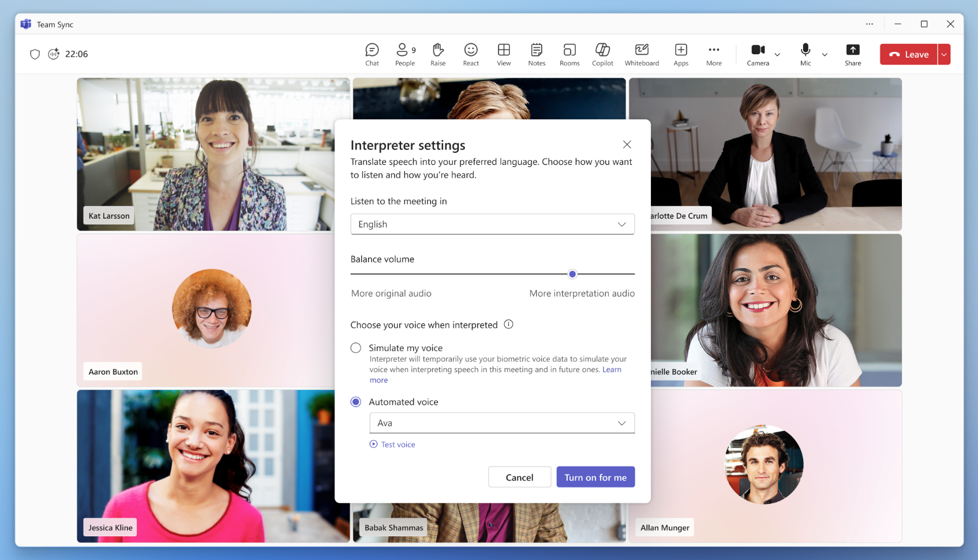Mute or unmute the Mic
This screenshot has height=560, width=978.
(805, 55)
